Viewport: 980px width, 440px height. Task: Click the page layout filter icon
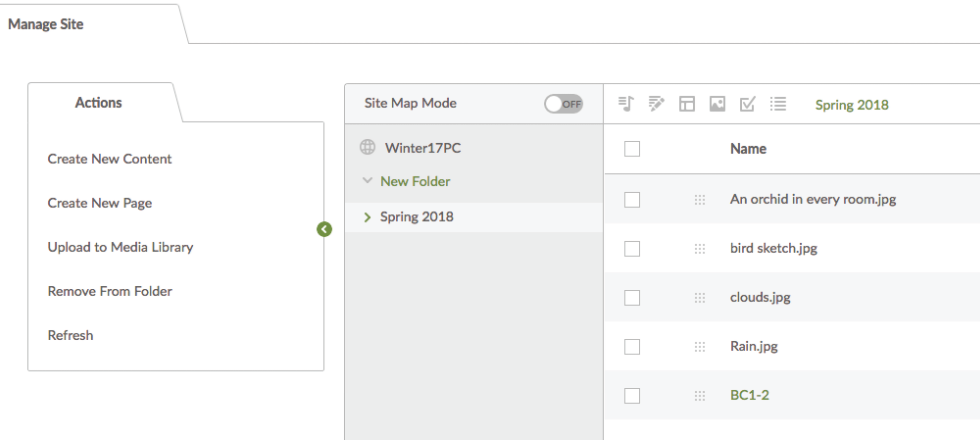point(687,104)
